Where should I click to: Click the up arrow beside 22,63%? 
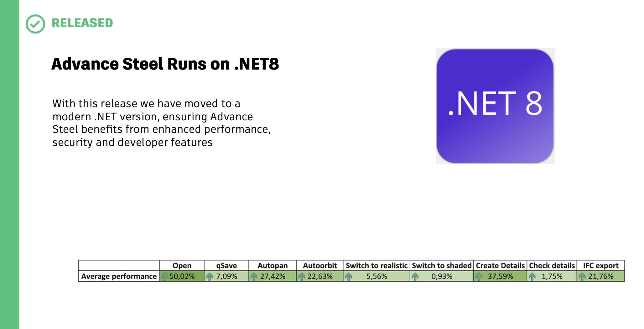click(302, 276)
